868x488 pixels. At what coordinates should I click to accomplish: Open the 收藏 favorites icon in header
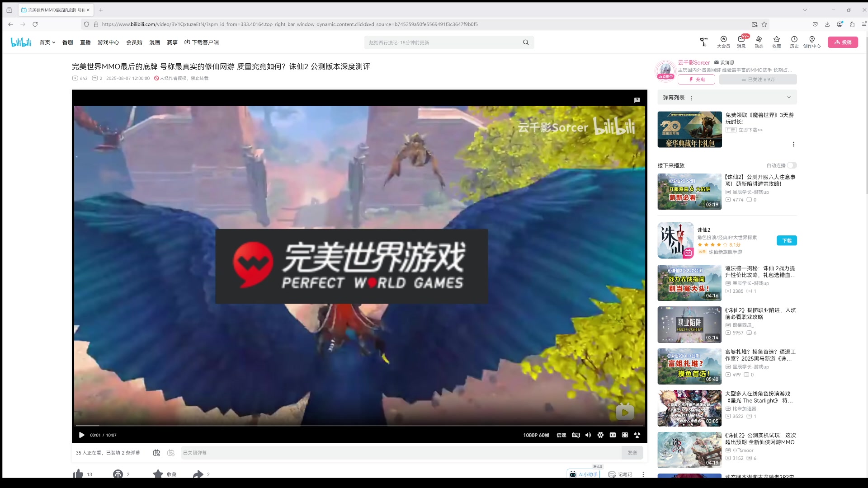(x=777, y=42)
